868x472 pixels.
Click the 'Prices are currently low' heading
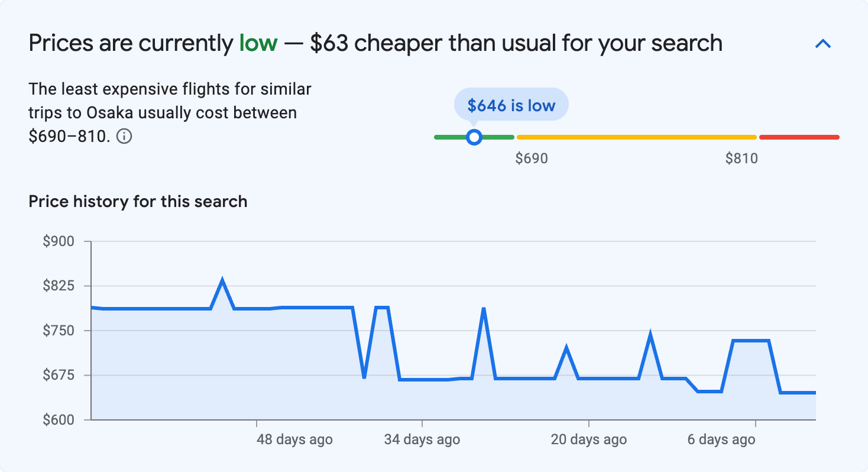click(x=376, y=43)
